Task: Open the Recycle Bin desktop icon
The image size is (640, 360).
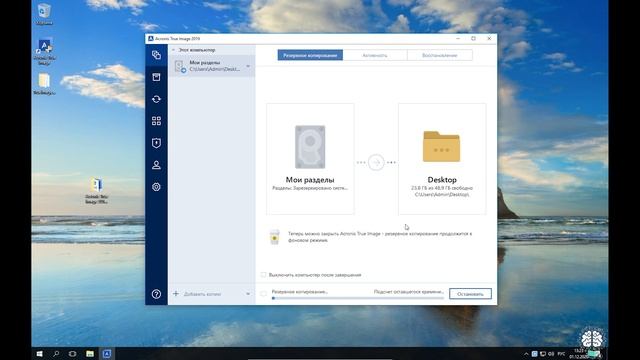Action: (44, 14)
